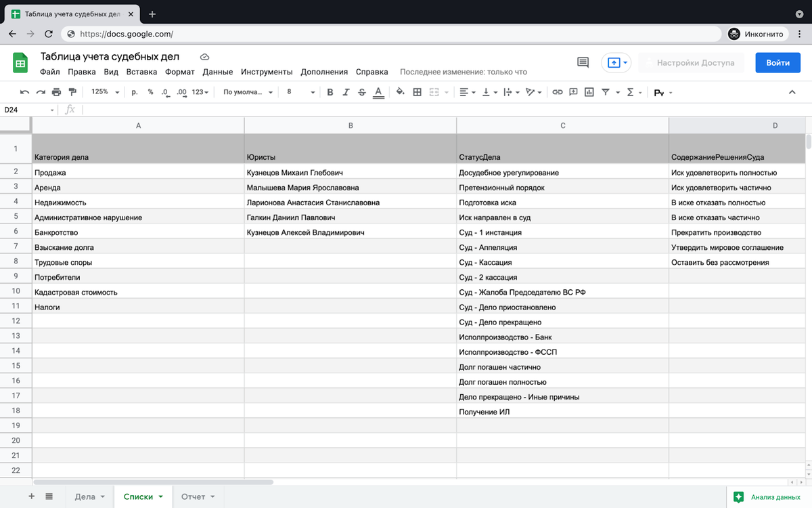The width and height of the screenshot is (812, 508).
Task: Toggle bold formatting
Action: (330, 92)
